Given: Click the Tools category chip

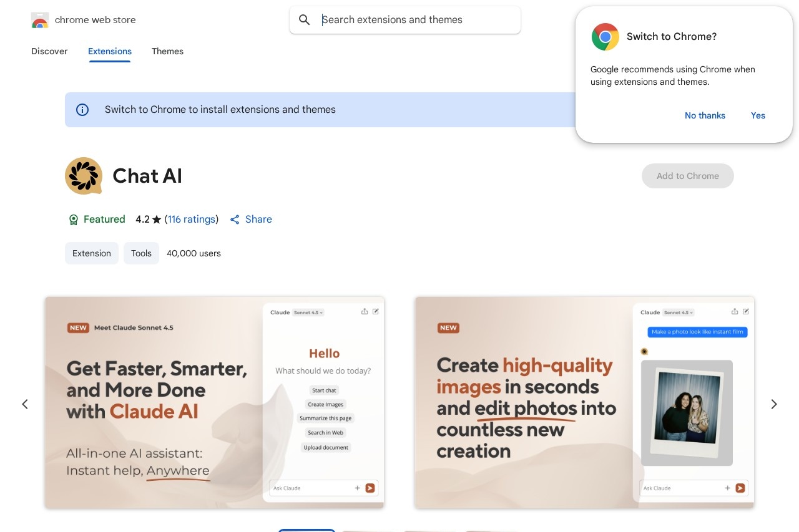Looking at the screenshot, I should coord(141,253).
